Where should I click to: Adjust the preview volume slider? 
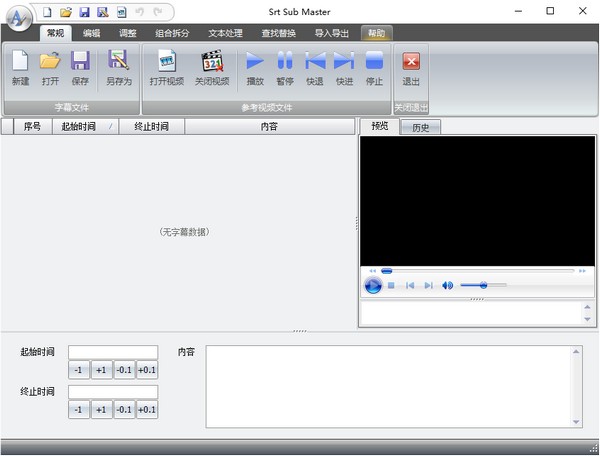click(483, 285)
